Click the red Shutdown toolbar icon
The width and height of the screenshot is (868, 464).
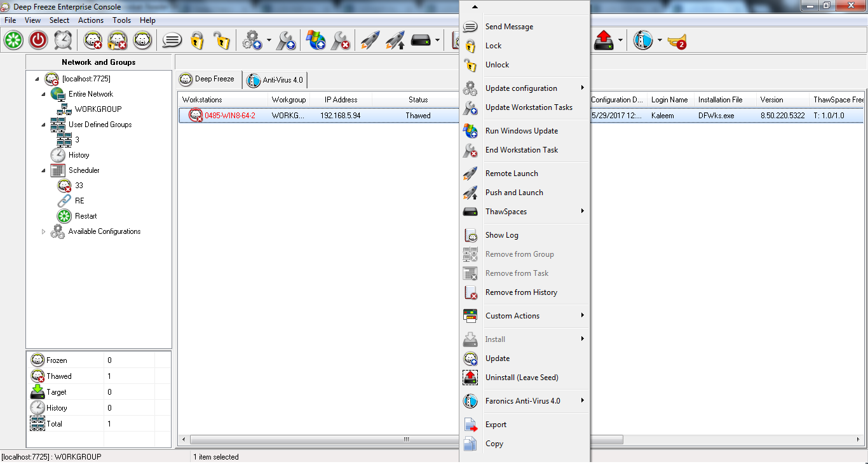tap(39, 41)
